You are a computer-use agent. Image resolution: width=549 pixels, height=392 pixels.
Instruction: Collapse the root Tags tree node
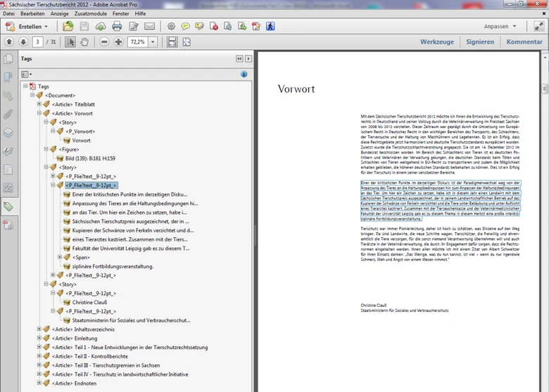coord(25,86)
